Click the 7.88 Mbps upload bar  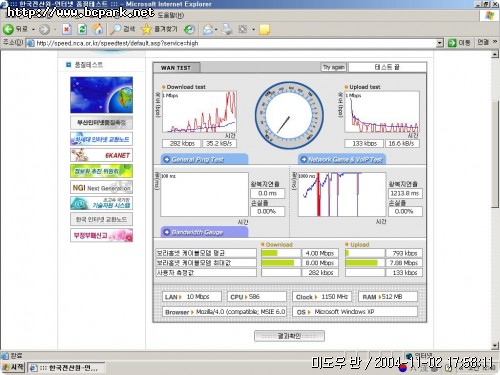click(x=365, y=263)
